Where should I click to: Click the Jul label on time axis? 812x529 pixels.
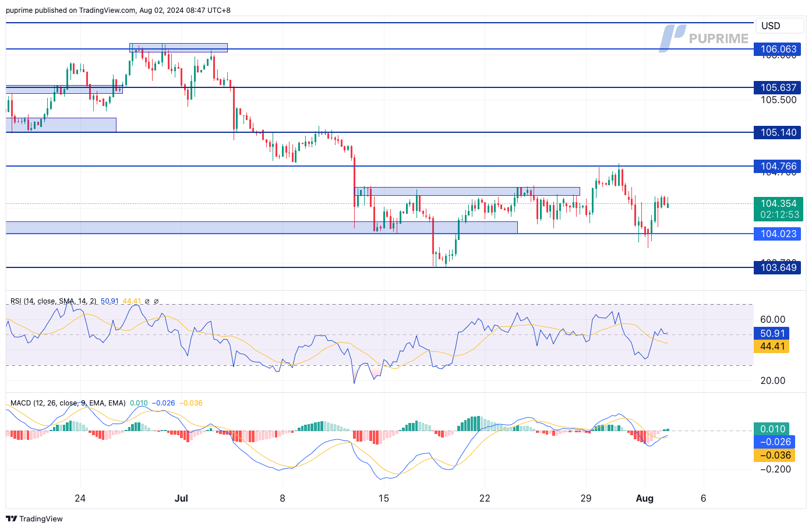click(x=181, y=498)
